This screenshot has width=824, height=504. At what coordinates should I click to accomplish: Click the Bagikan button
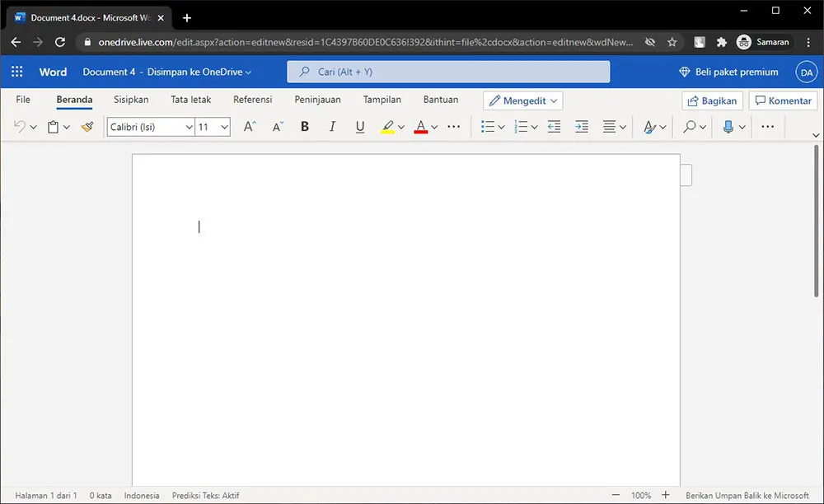712,100
